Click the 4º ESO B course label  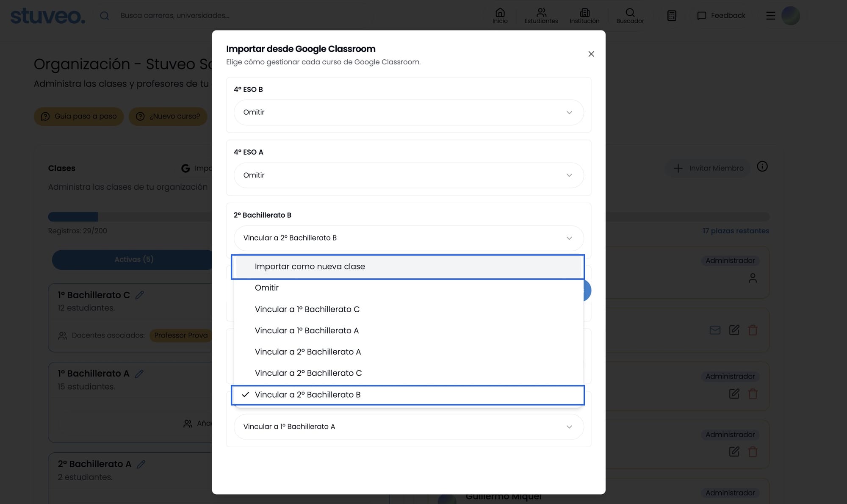click(248, 89)
